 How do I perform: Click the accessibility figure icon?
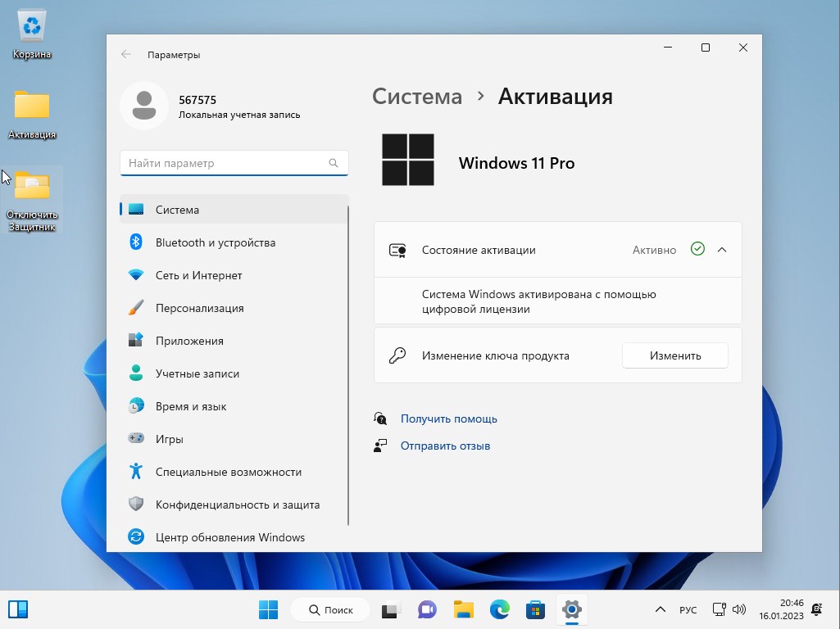(x=136, y=471)
